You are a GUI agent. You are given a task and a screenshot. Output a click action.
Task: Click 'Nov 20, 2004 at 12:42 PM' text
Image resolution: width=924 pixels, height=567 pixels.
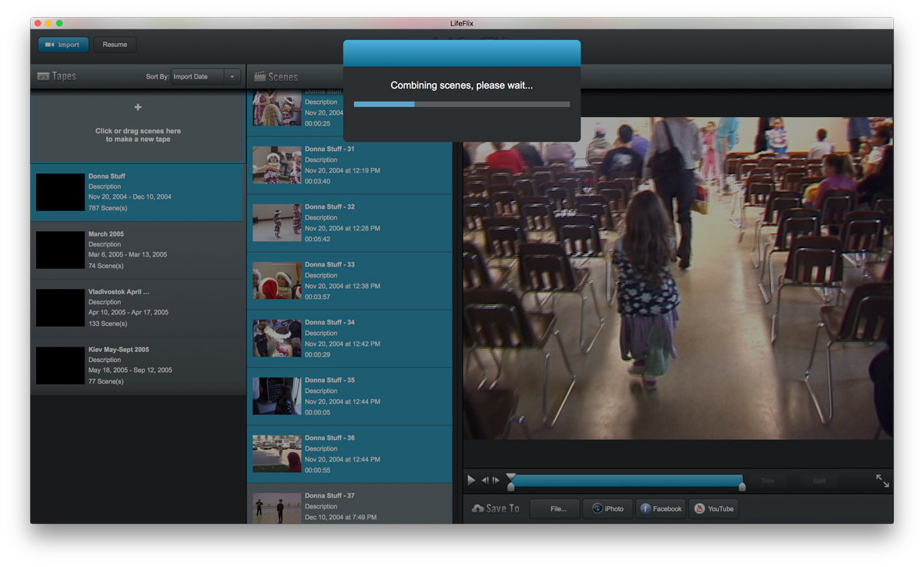pyautogui.click(x=343, y=344)
